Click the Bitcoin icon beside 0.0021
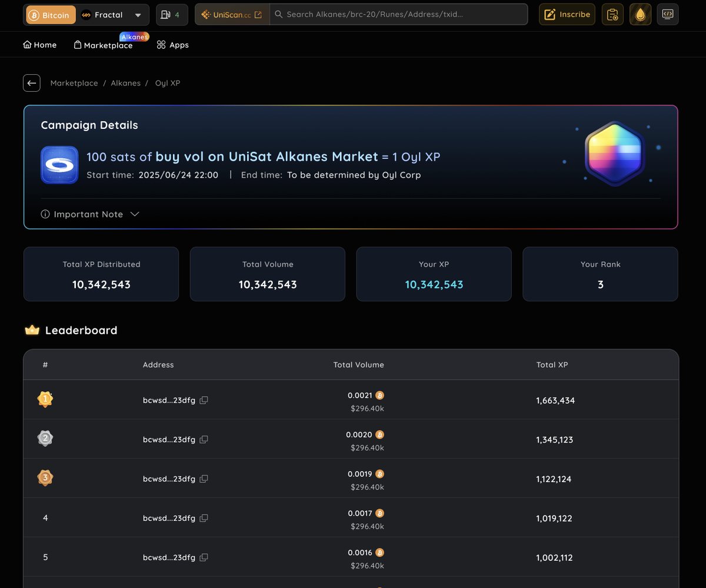Image resolution: width=706 pixels, height=588 pixels. tap(379, 396)
